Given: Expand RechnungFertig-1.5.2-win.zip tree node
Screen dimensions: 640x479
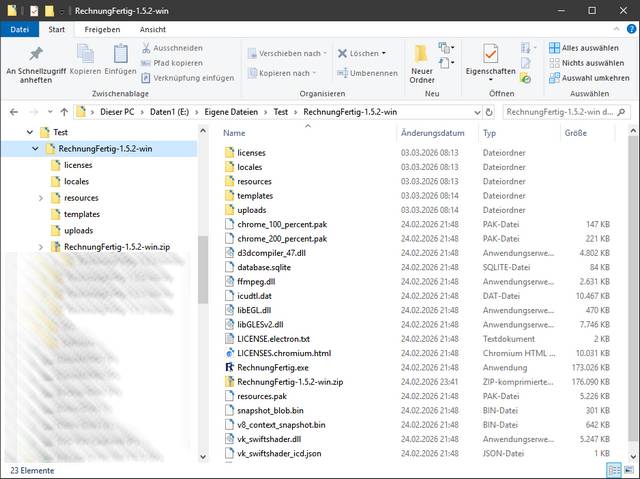Looking at the screenshot, I should pyautogui.click(x=41, y=246).
